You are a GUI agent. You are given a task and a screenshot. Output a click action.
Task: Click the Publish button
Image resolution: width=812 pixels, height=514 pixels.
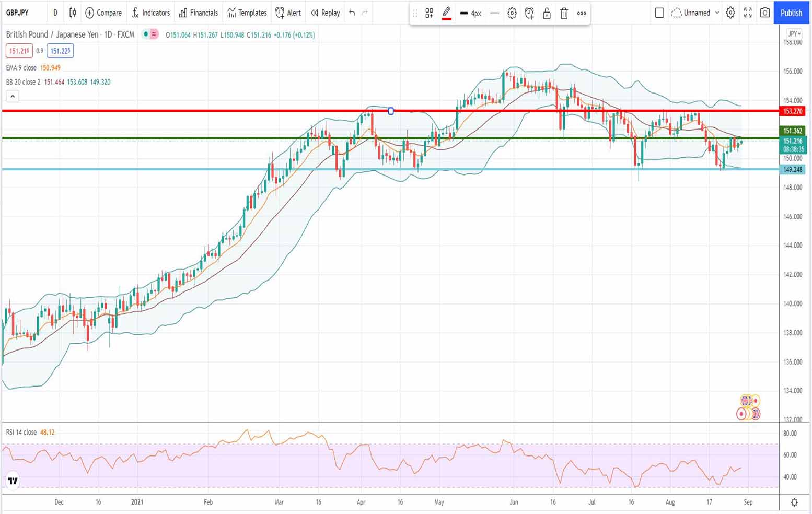tap(791, 13)
